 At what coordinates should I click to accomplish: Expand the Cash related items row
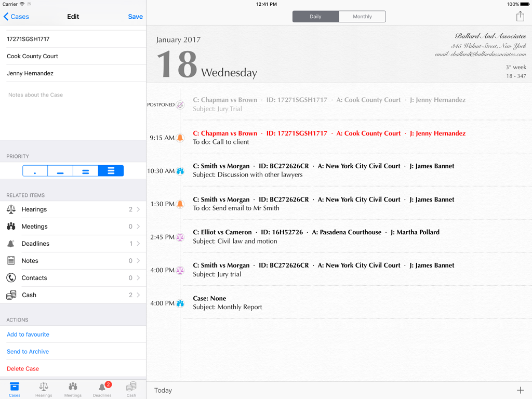(73, 295)
